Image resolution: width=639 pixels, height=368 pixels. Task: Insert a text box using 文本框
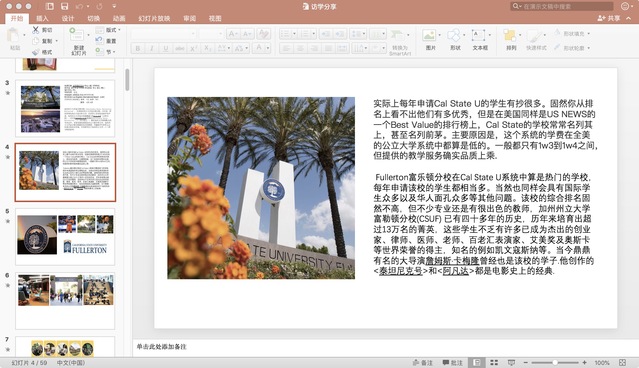[x=480, y=40]
